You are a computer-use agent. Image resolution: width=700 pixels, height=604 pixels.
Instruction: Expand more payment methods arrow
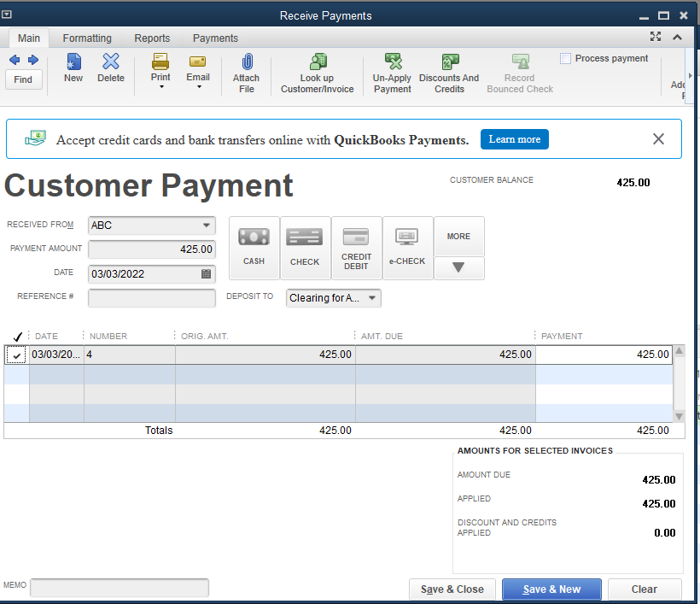[x=458, y=267]
